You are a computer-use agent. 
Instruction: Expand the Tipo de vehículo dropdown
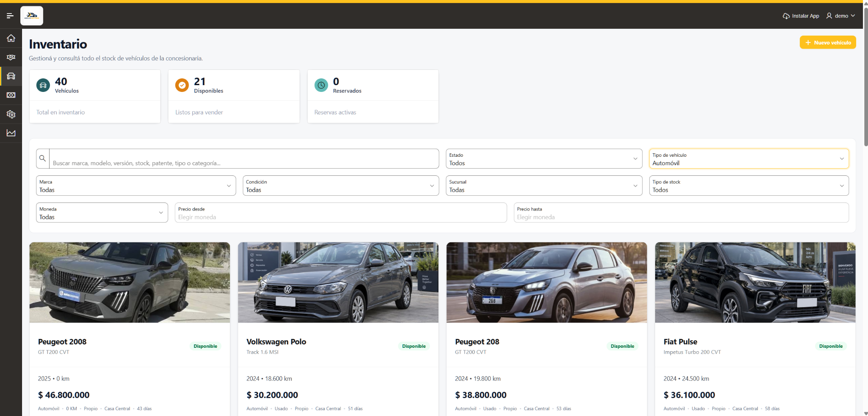point(749,159)
